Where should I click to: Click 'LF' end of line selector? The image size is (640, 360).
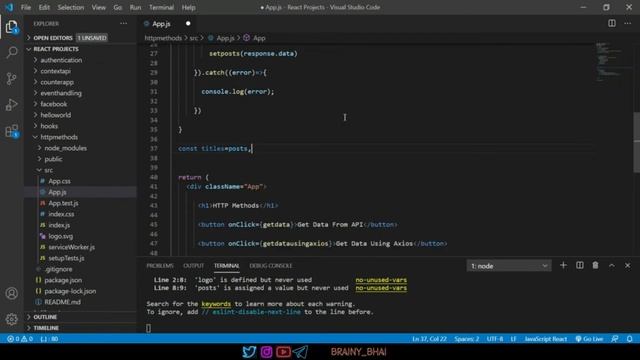[513, 339]
